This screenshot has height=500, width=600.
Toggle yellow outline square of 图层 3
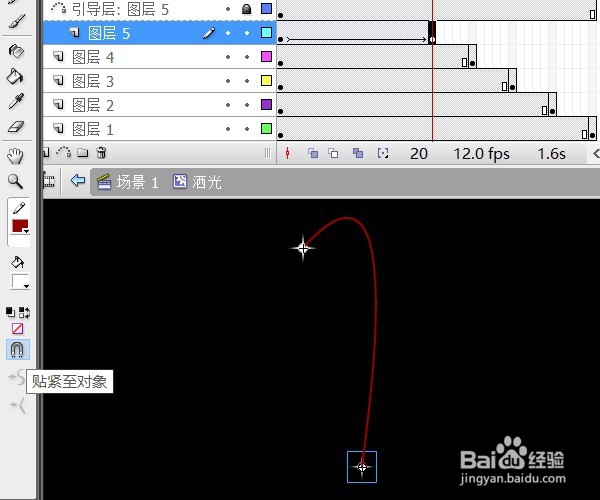266,80
